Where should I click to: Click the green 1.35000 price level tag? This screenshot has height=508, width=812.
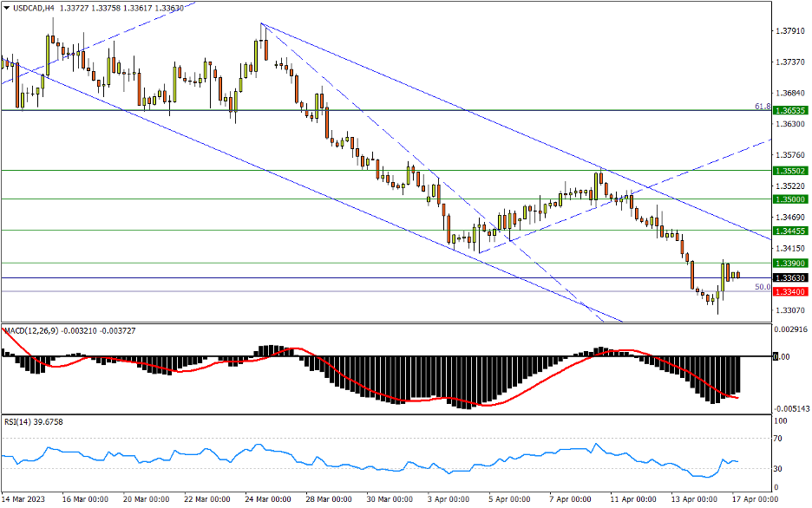tap(791, 199)
